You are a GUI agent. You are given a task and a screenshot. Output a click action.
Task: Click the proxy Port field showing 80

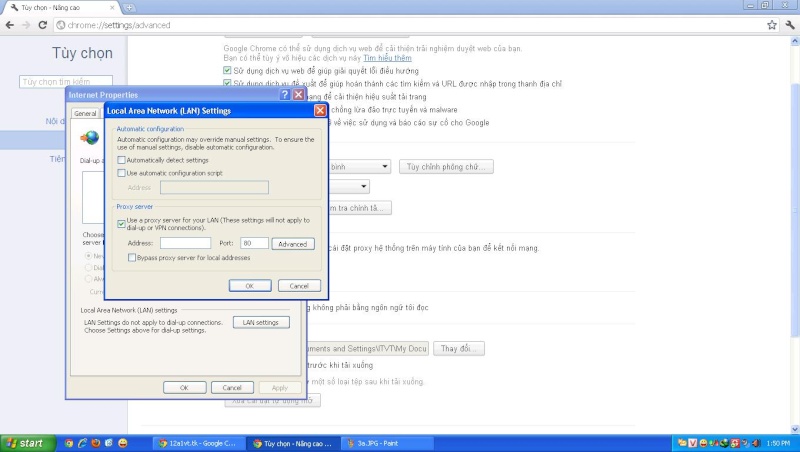coord(254,243)
